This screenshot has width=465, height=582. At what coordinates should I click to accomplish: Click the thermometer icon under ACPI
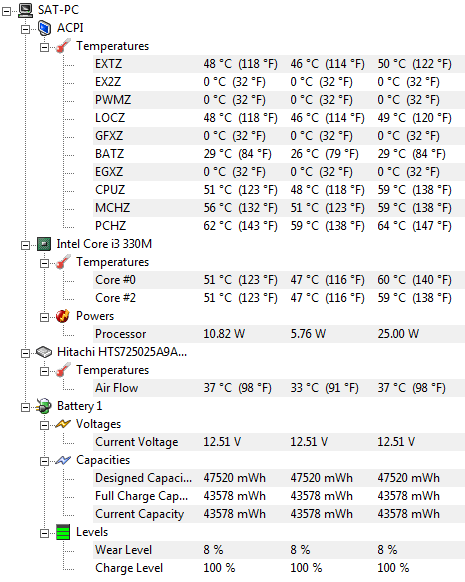pos(63,46)
